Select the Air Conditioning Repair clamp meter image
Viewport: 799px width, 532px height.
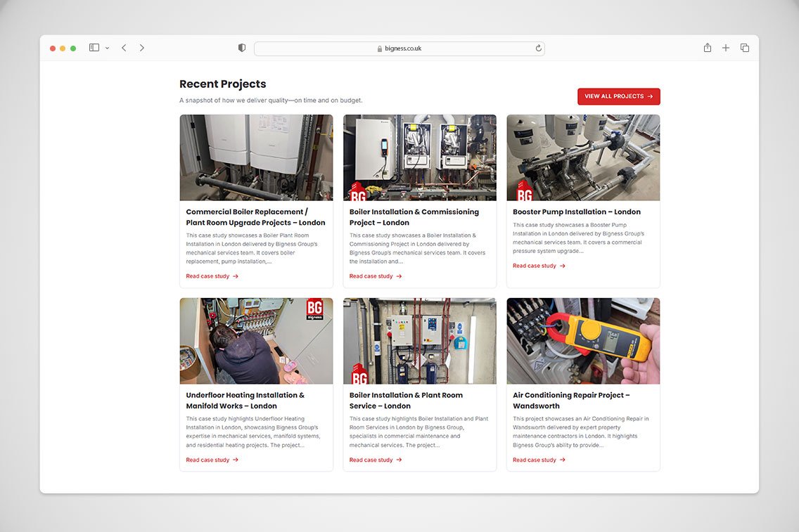pyautogui.click(x=583, y=341)
